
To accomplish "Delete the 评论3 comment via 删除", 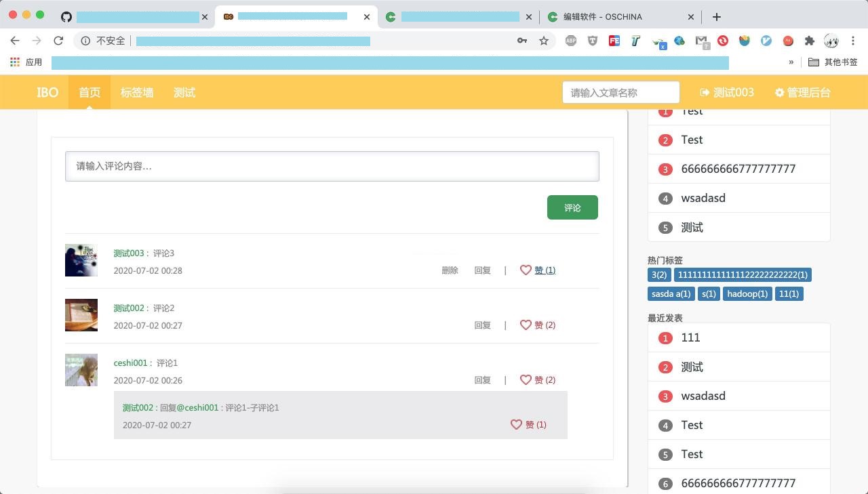I will [x=450, y=270].
